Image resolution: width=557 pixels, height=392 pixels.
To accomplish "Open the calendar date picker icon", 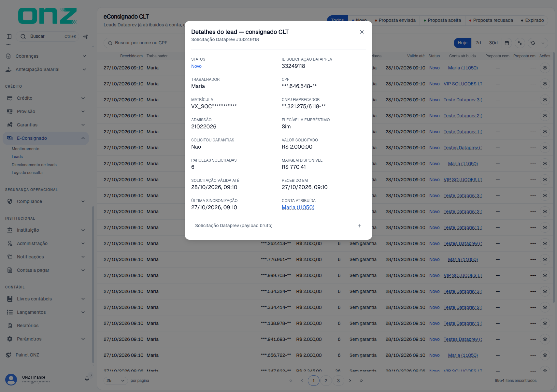I will point(507,43).
